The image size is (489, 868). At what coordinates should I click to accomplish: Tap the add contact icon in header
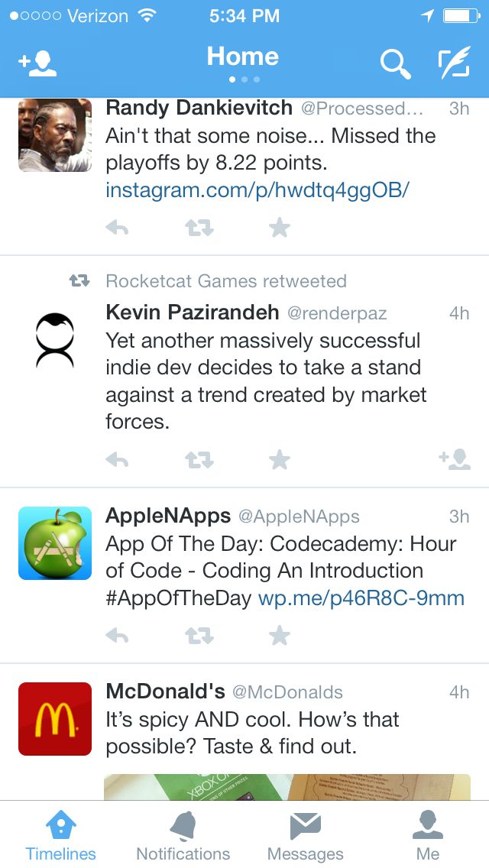tap(37, 63)
